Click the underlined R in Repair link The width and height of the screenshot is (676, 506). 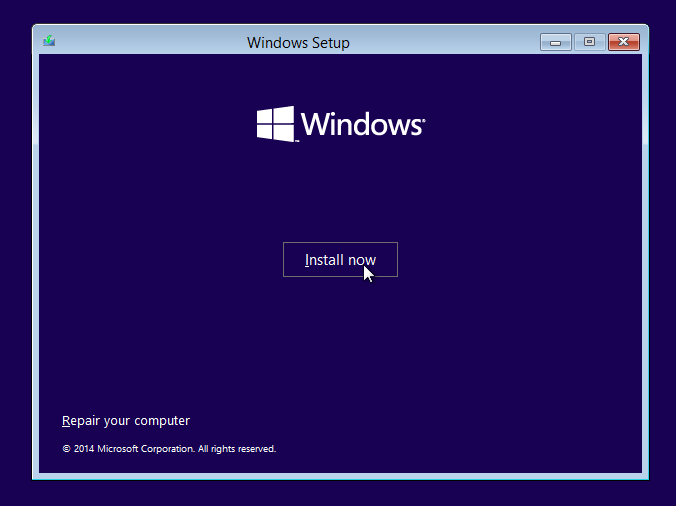pyautogui.click(x=66, y=421)
